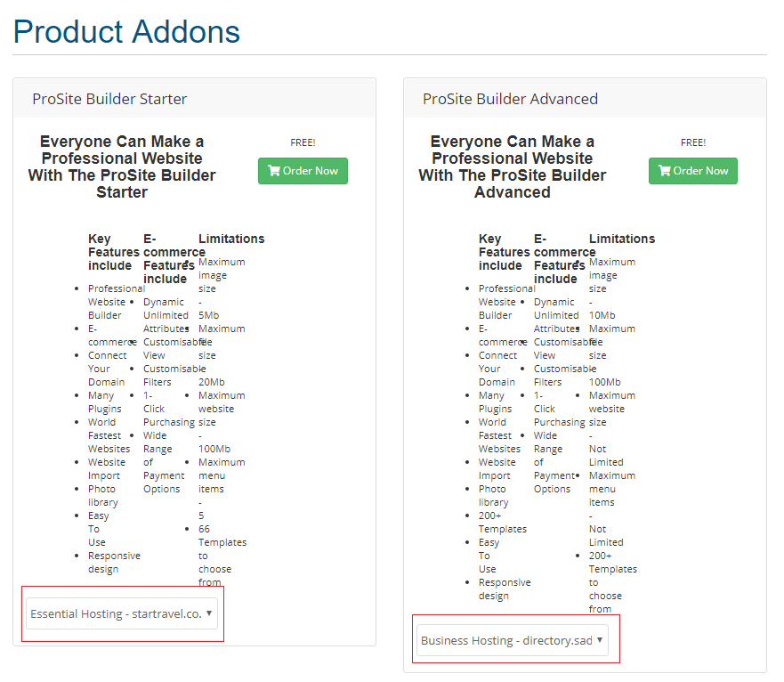The width and height of the screenshot is (784, 682).
Task: Click the FREE! price label for Advanced
Action: tap(693, 142)
